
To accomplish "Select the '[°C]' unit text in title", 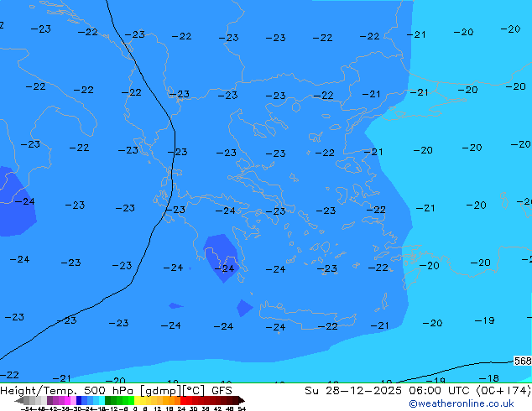I will tap(193, 391).
